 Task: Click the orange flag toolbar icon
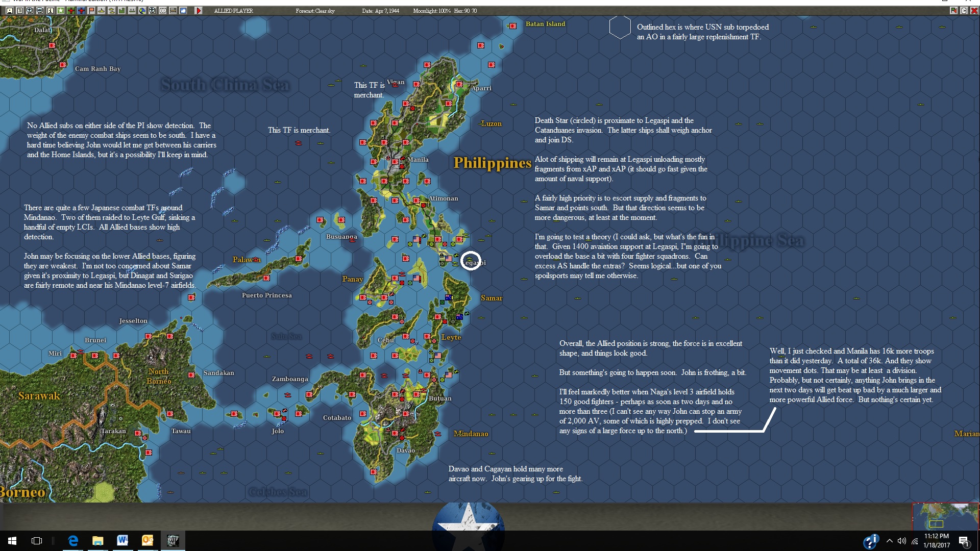(91, 11)
